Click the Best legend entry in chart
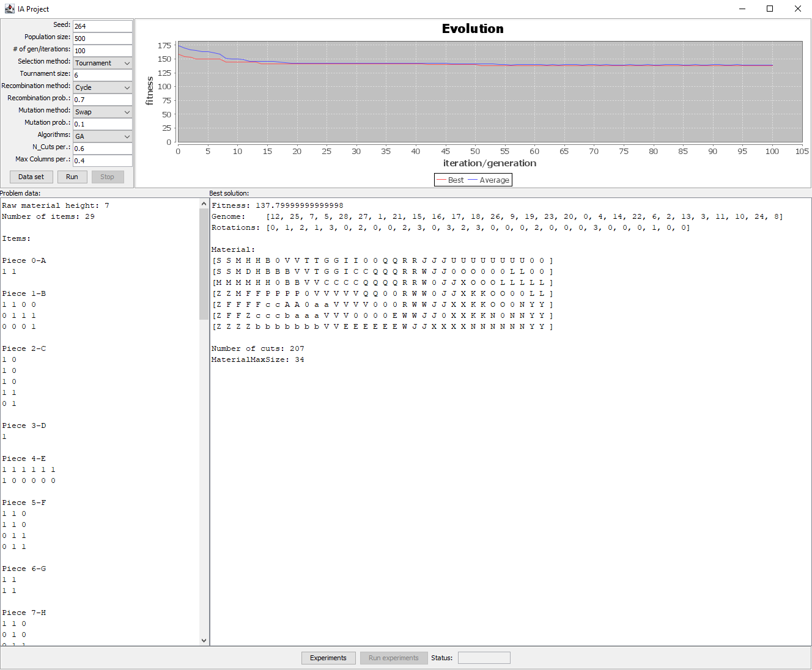812x670 pixels. [x=450, y=180]
